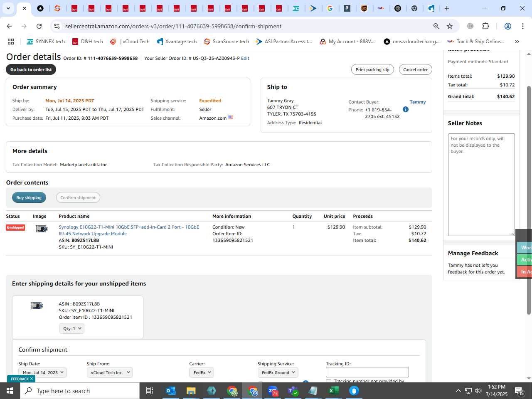Click the product thumbnail in order contents row
Screen dimensions: 532x399
pos(42,229)
